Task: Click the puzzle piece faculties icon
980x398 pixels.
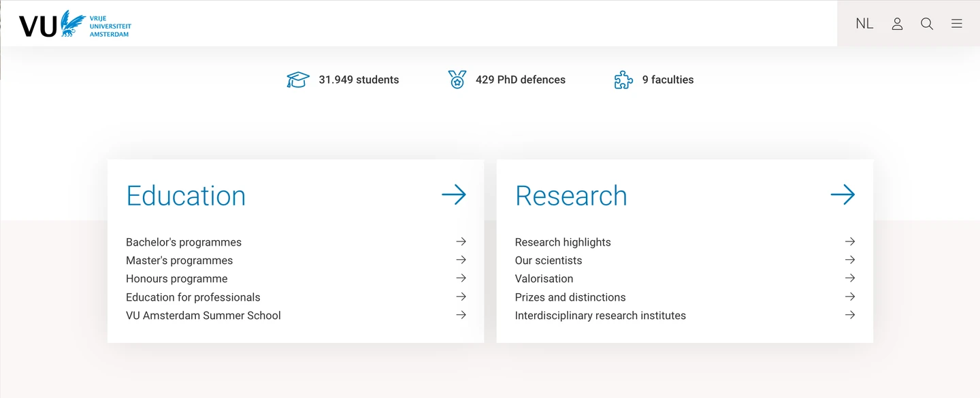Action: [623, 80]
